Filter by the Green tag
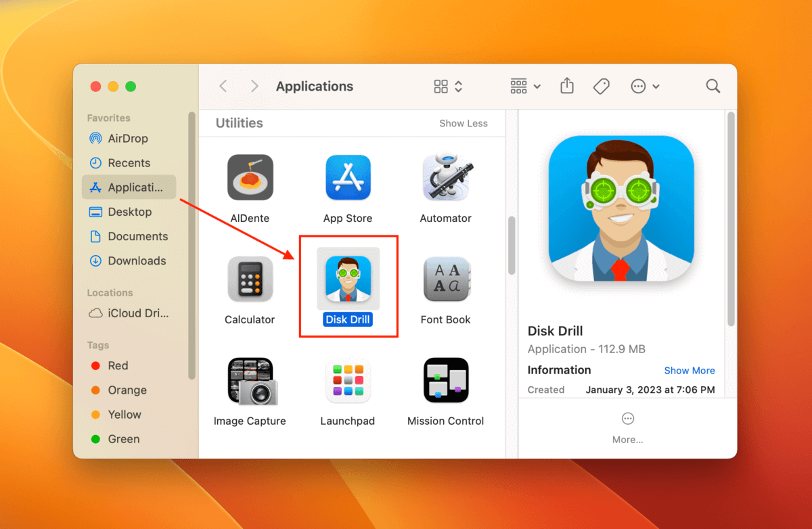This screenshot has width=812, height=529. tap(129, 439)
